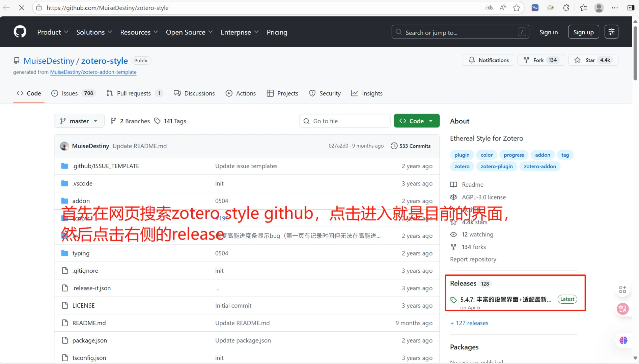639x364 pixels.
Task: Click the translate icon in address bar
Action: pos(489,8)
